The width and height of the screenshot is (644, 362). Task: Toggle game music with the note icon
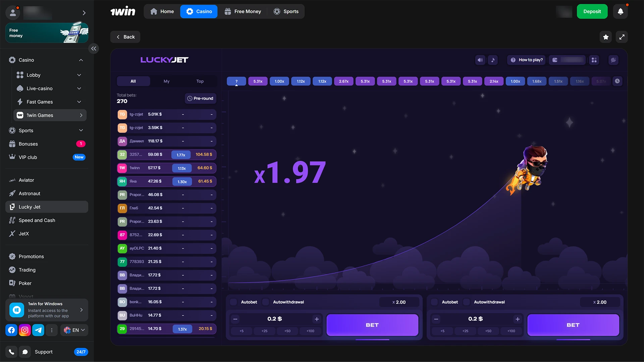click(x=493, y=60)
